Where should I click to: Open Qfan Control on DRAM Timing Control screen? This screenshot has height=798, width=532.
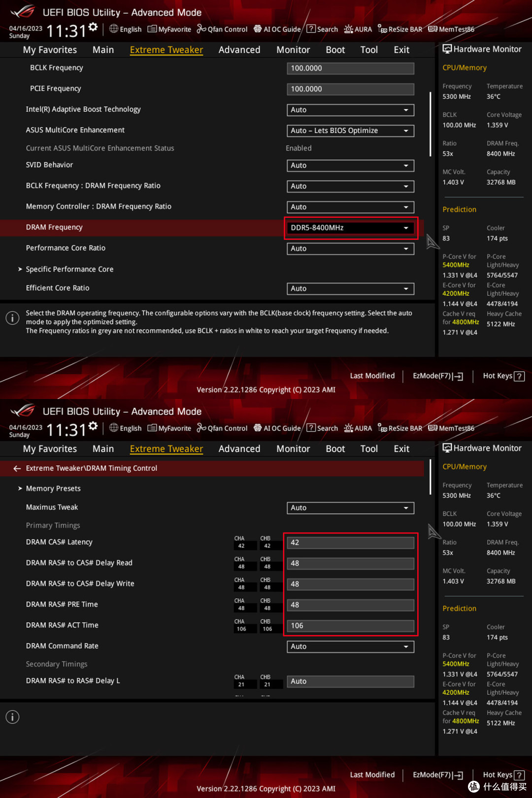(x=222, y=428)
